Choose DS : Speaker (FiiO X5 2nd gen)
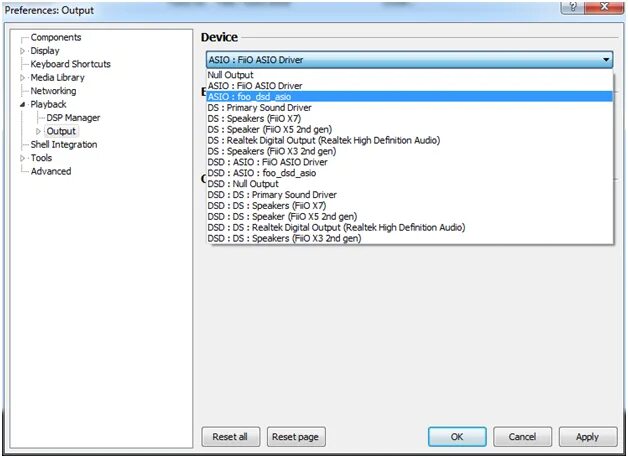The image size is (628, 458). pos(410,129)
